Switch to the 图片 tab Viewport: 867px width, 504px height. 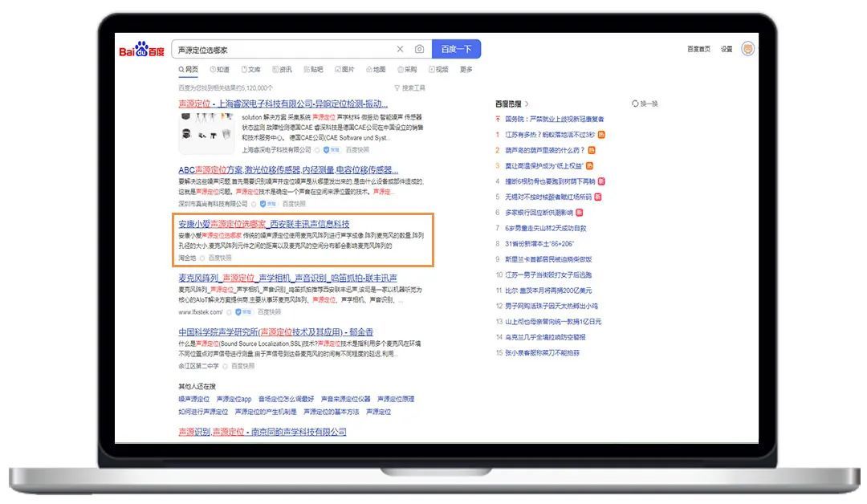[344, 70]
